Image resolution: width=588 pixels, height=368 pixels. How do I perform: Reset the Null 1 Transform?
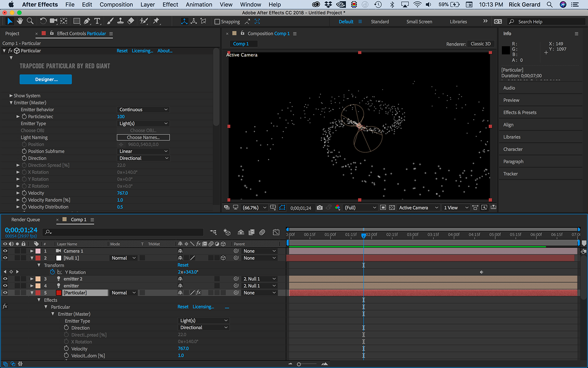(183, 265)
